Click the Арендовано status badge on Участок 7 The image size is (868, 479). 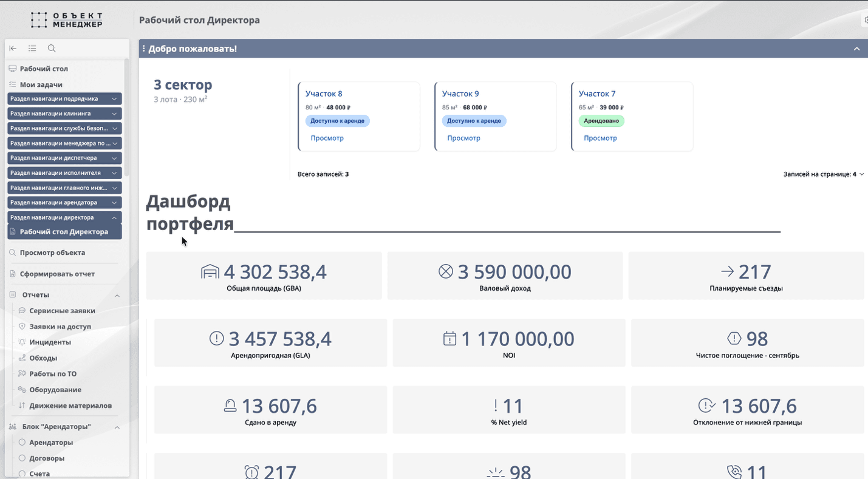601,121
